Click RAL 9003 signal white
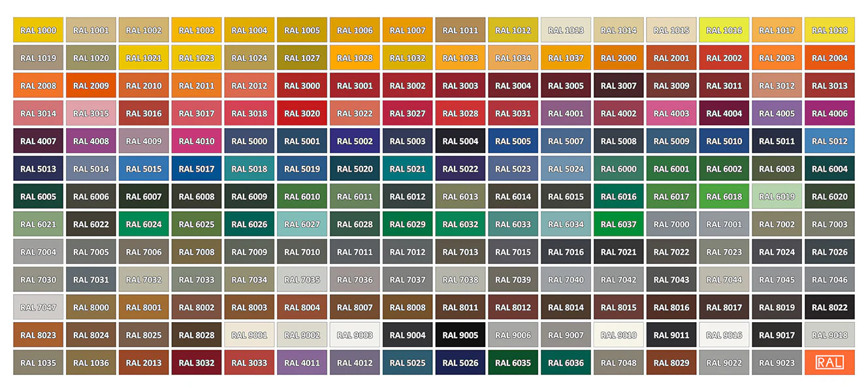Screen dimensions: 868x392 coord(355,335)
